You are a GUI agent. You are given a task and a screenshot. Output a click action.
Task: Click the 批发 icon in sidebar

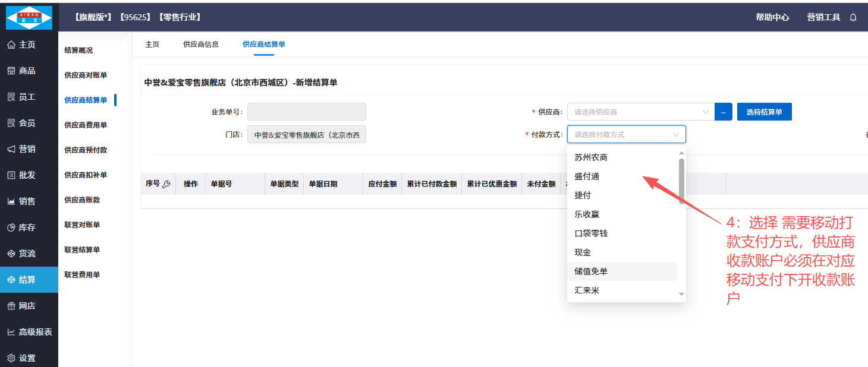pos(11,175)
